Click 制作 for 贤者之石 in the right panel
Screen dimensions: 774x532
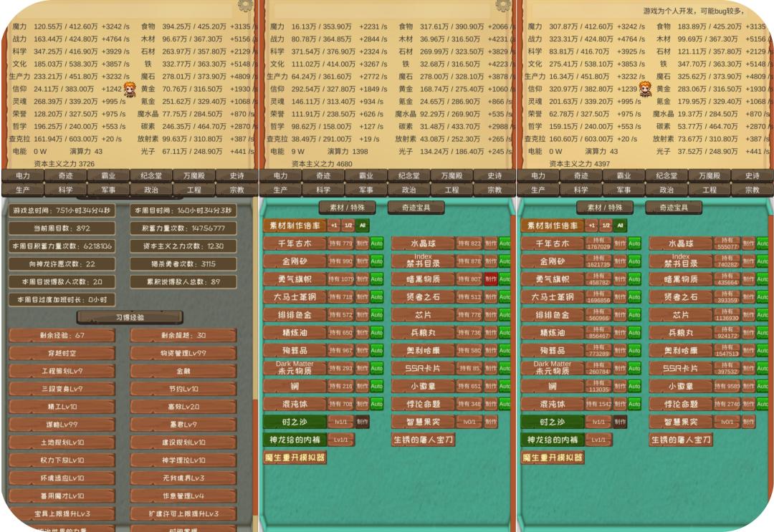tap(748, 297)
